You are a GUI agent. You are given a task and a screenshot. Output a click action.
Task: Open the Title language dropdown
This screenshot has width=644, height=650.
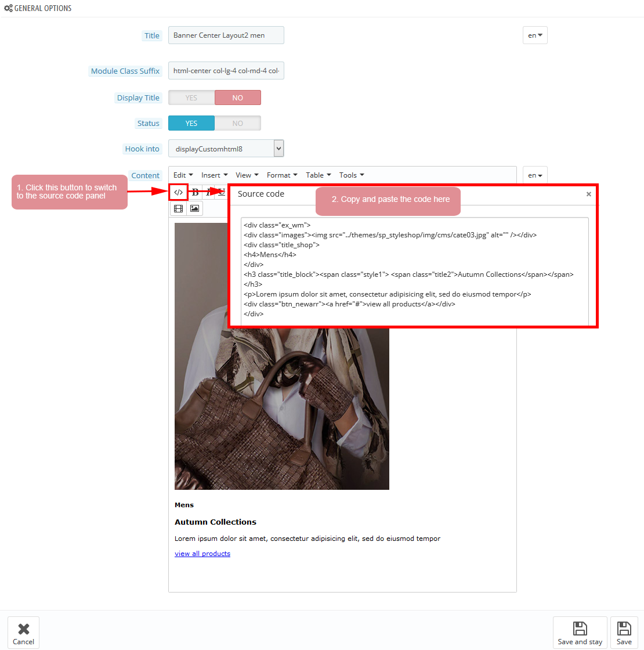click(x=535, y=35)
